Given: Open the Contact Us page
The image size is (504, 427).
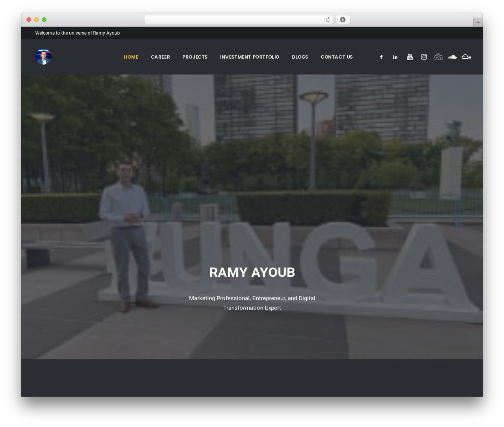Looking at the screenshot, I should point(337,57).
